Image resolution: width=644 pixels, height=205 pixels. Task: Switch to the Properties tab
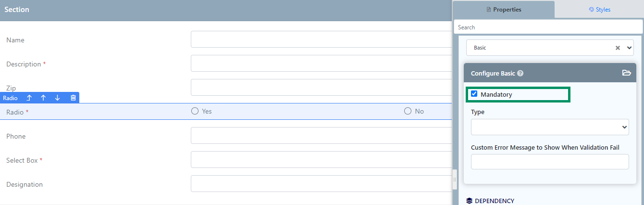tap(504, 9)
